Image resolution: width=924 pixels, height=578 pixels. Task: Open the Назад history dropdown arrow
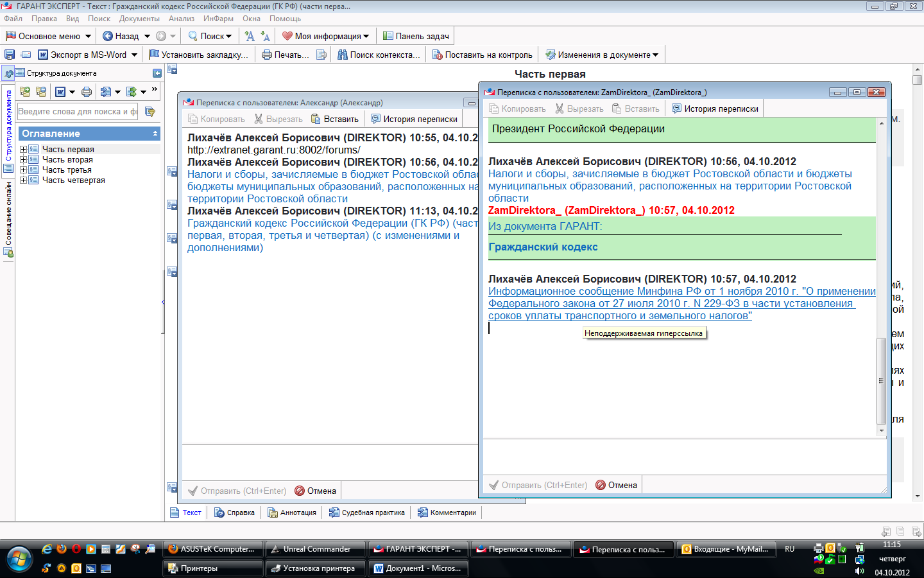pyautogui.click(x=147, y=36)
